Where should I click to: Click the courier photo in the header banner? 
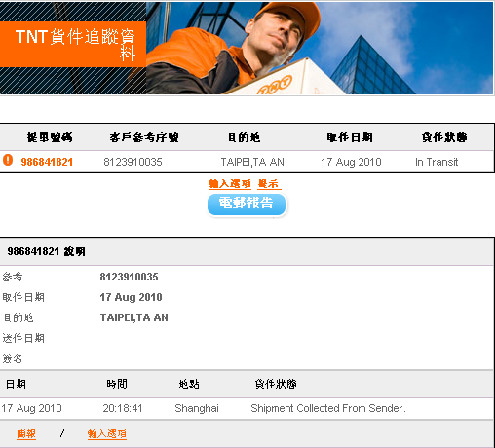[x=320, y=48]
